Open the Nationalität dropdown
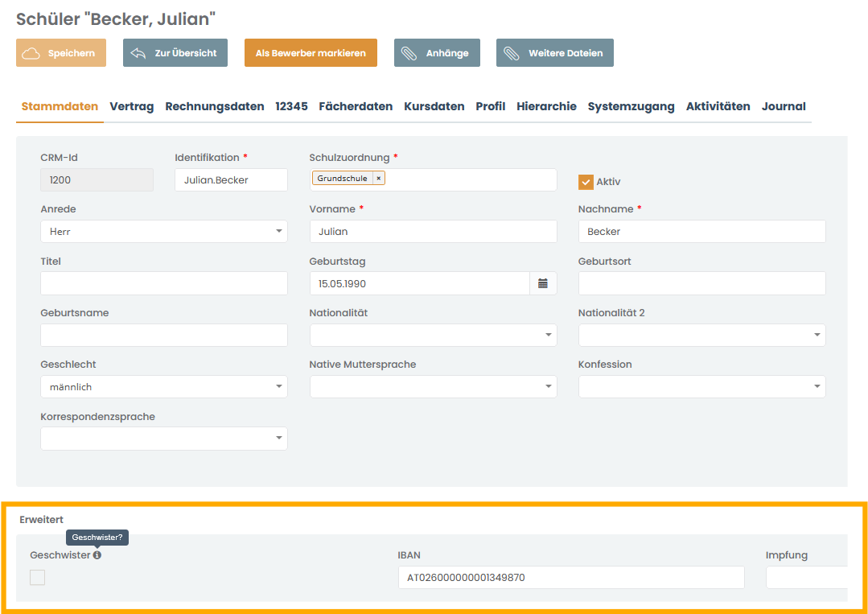 coord(433,335)
